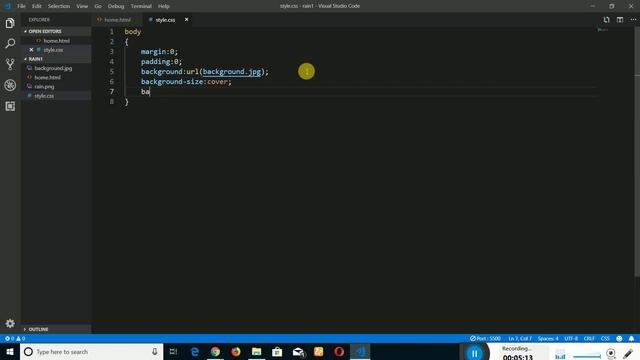Open Task View on the taskbar
The image size is (640, 360).
click(x=173, y=351)
